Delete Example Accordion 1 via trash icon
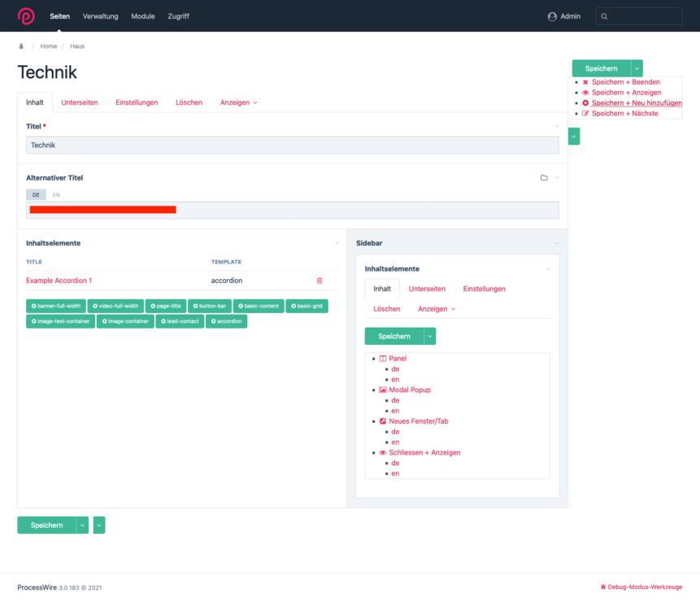700x610 pixels. 320,281
